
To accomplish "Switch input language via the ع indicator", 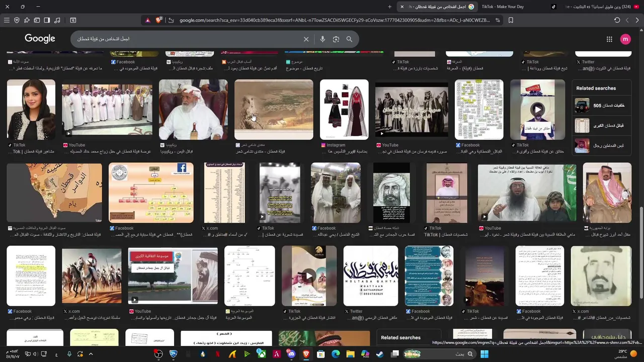I will [56, 354].
